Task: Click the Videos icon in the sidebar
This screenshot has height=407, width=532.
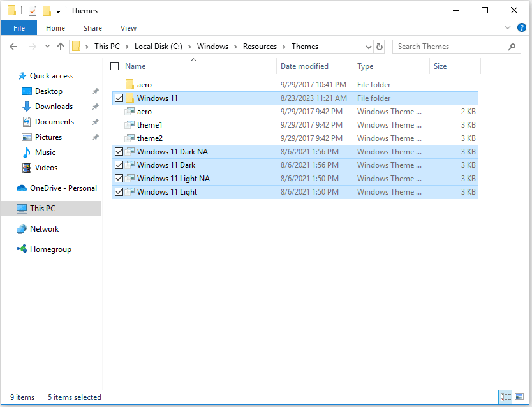Action: tap(26, 168)
